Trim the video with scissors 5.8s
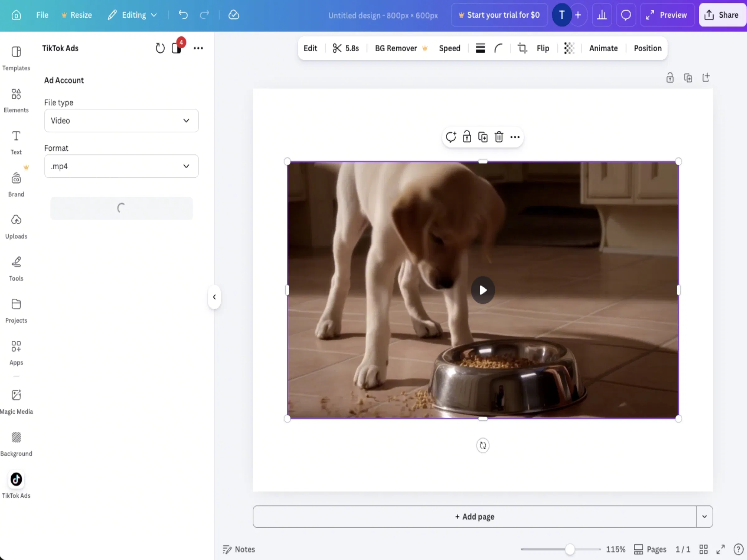 tap(345, 48)
